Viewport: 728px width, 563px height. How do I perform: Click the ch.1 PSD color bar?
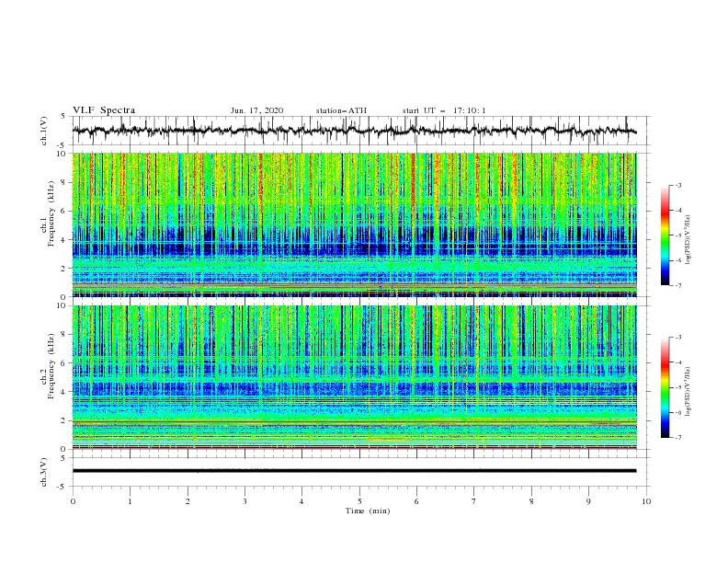pos(665,236)
